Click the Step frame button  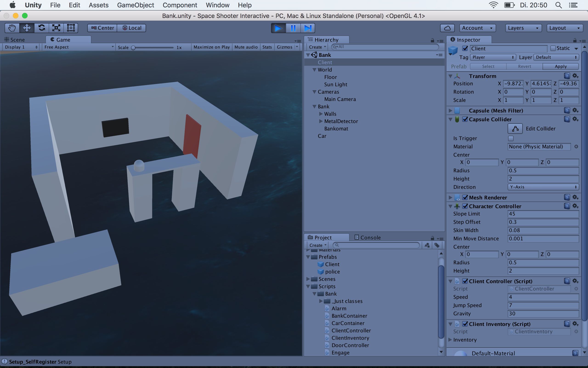[x=308, y=28]
